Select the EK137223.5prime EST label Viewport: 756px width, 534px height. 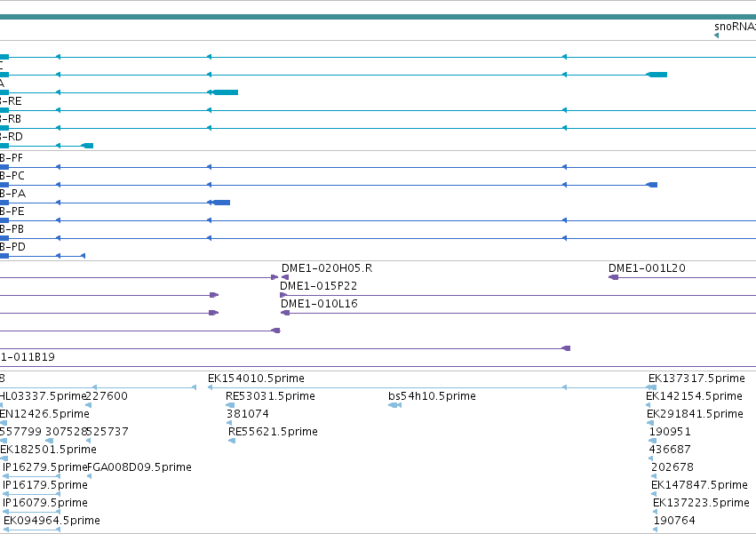tap(701, 503)
